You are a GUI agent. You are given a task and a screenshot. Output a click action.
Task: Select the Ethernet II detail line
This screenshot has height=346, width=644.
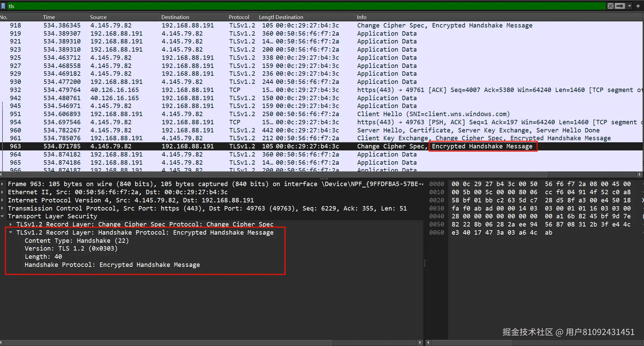click(x=118, y=192)
